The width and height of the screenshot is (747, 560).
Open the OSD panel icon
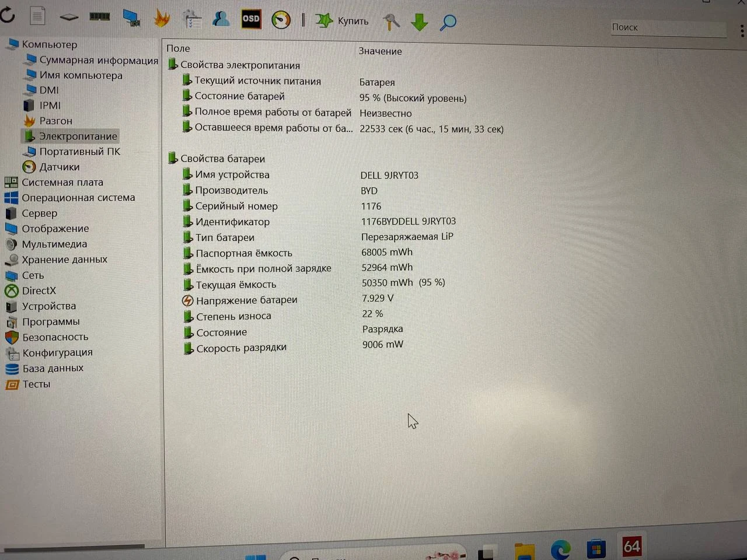click(x=251, y=19)
